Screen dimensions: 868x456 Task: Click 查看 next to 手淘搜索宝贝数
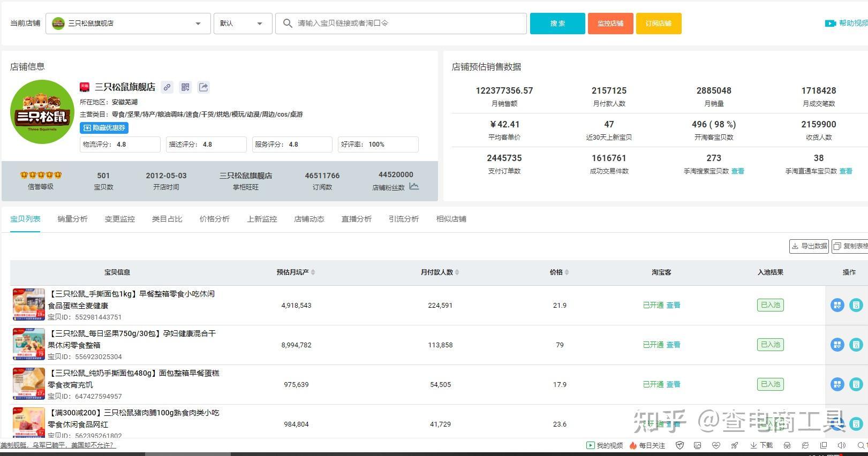[x=738, y=171]
